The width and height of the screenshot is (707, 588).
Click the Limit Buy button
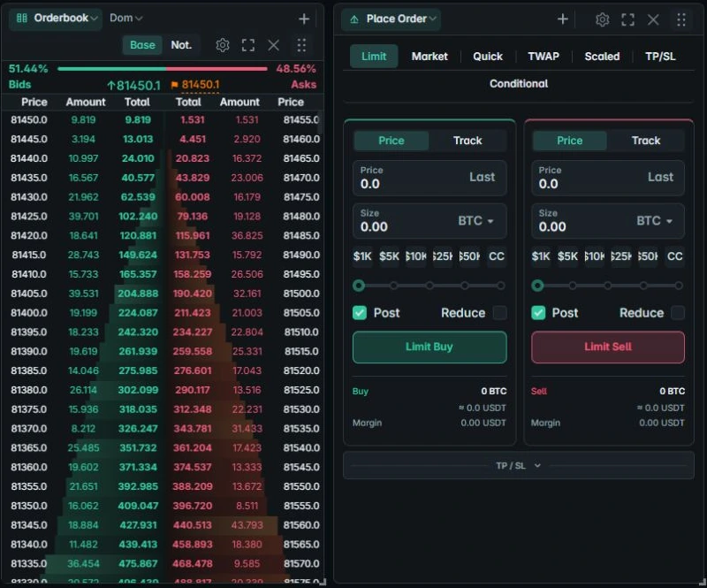[x=430, y=347]
